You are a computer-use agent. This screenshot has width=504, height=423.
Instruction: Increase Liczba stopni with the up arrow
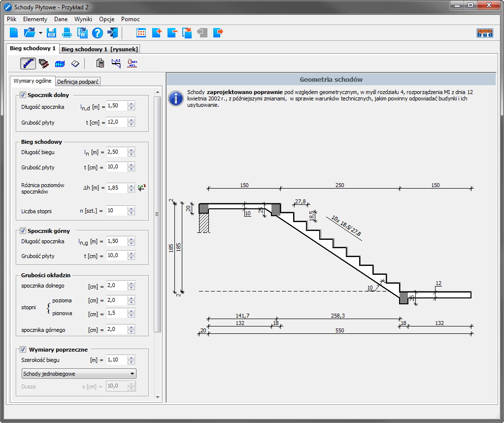tap(131, 208)
